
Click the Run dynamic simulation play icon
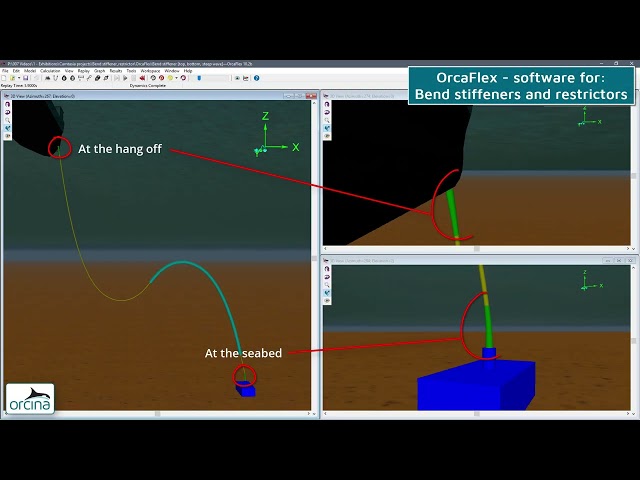[x=125, y=78]
